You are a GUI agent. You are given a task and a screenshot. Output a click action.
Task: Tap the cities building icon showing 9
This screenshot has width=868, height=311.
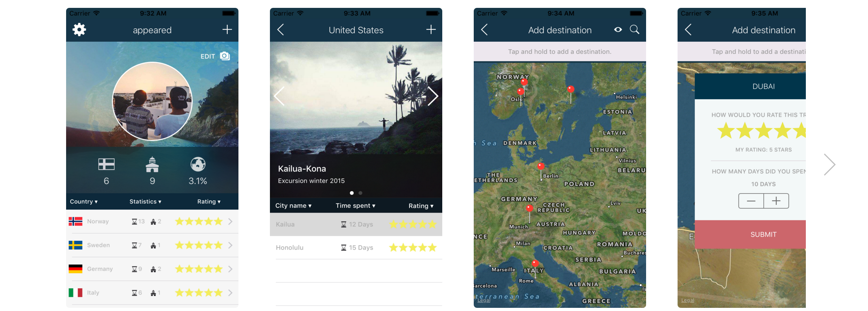152,164
